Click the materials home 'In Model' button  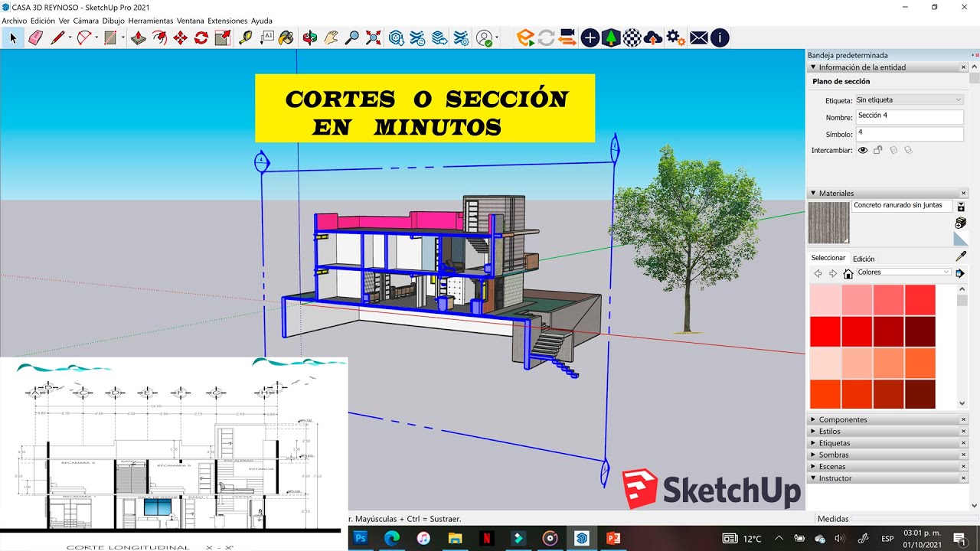[x=848, y=273]
